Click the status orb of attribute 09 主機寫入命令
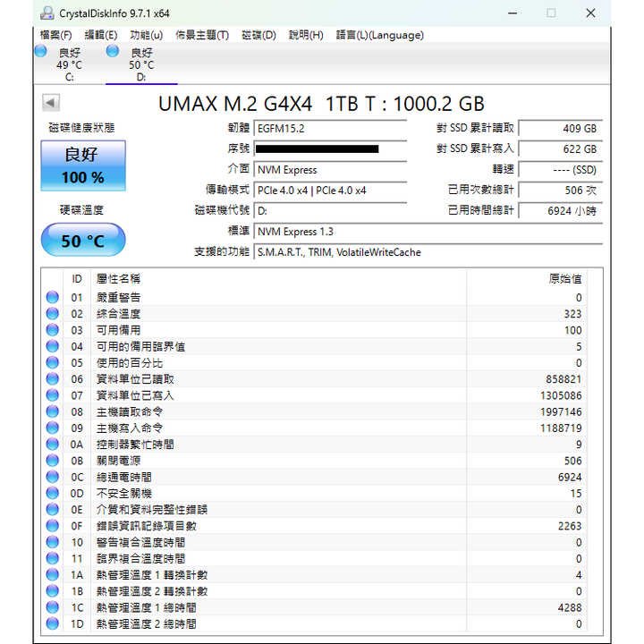Image resolution: width=644 pixels, height=644 pixels. [x=53, y=428]
